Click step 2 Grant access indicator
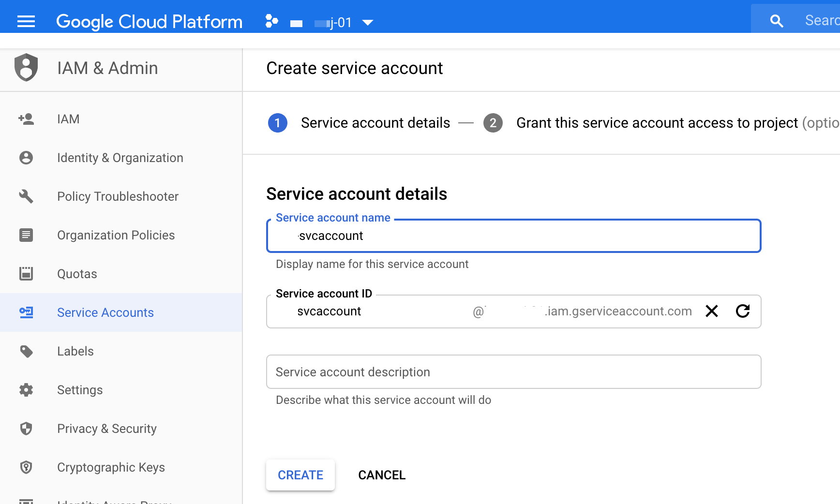 tap(493, 123)
